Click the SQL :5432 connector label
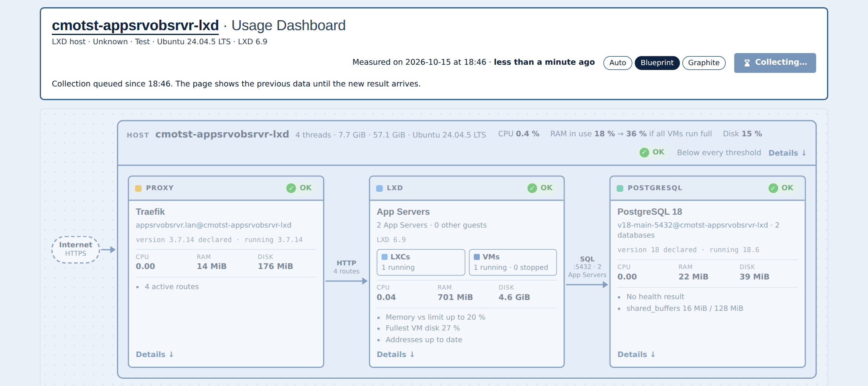 click(x=587, y=267)
